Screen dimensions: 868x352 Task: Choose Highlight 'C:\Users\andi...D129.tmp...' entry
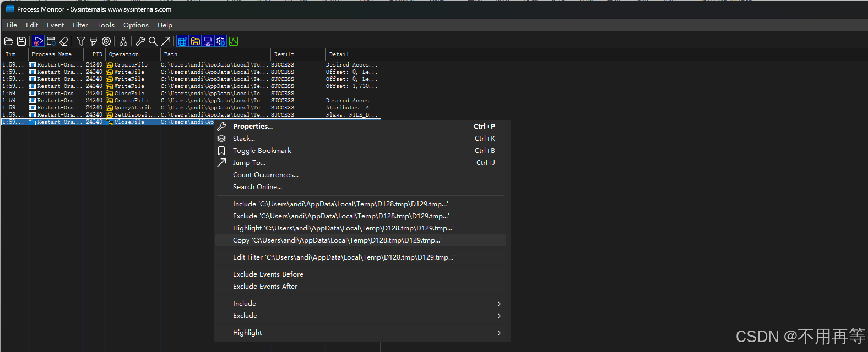coord(360,228)
